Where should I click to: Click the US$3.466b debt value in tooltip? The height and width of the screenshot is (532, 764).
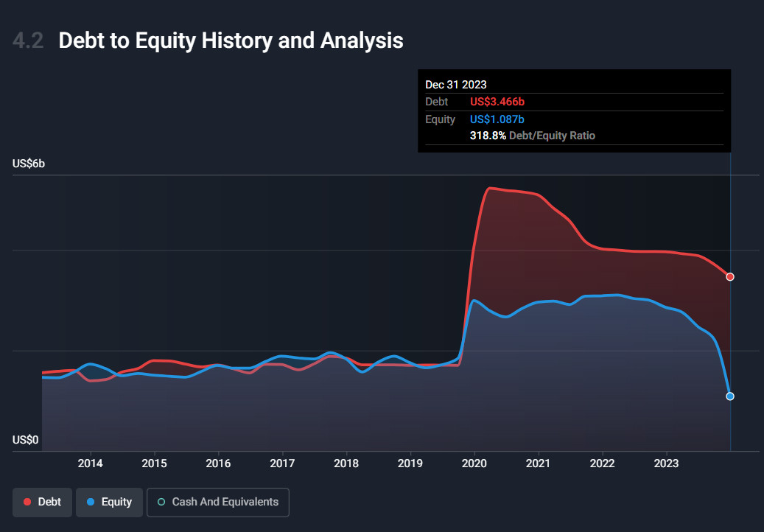(x=497, y=102)
